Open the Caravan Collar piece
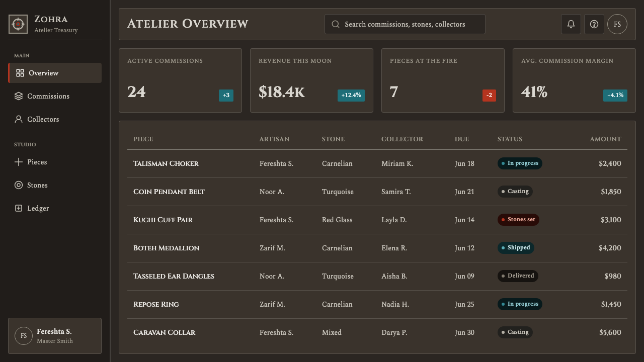The width and height of the screenshot is (644, 362). point(165,332)
